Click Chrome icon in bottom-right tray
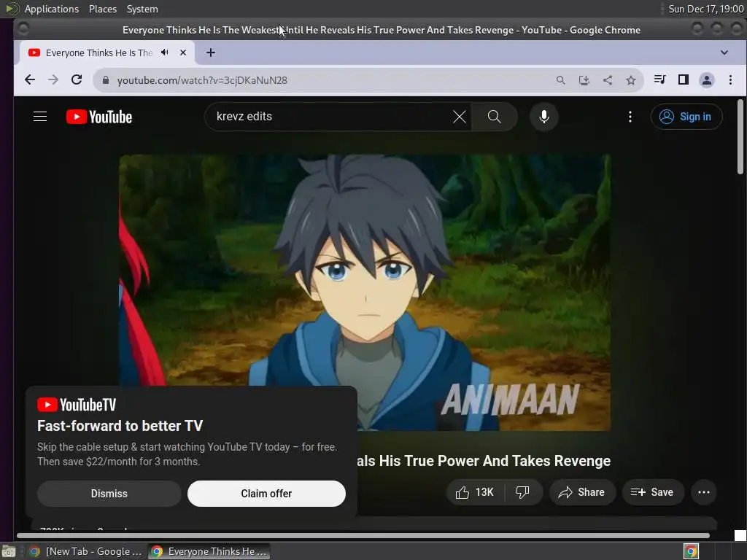Viewport: 747px width, 560px height. pyautogui.click(x=690, y=551)
